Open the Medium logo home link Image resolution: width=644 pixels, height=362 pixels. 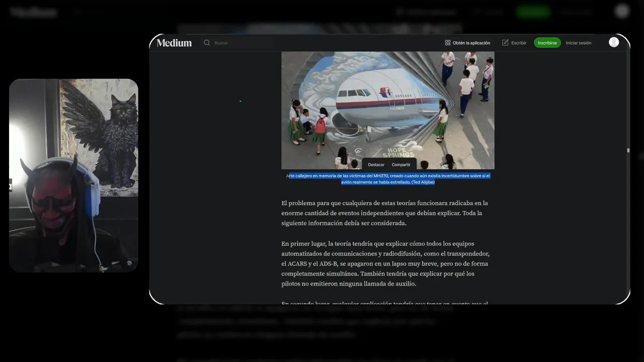click(x=174, y=43)
